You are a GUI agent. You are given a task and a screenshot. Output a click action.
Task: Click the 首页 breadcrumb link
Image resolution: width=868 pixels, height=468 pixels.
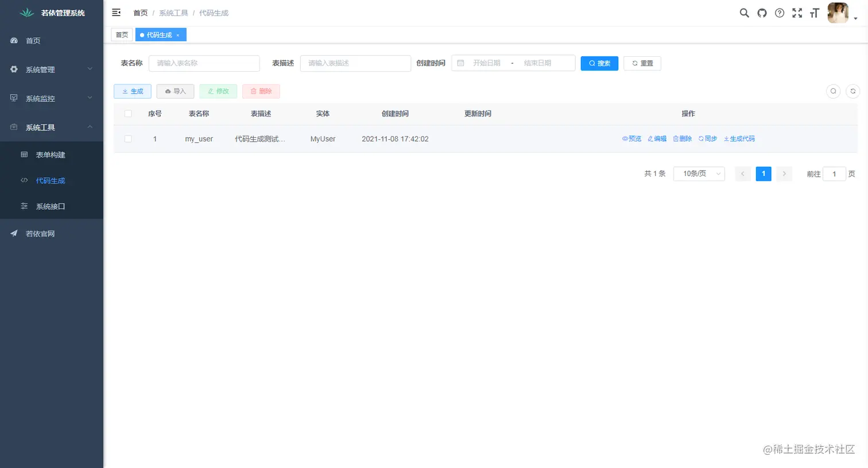click(141, 13)
